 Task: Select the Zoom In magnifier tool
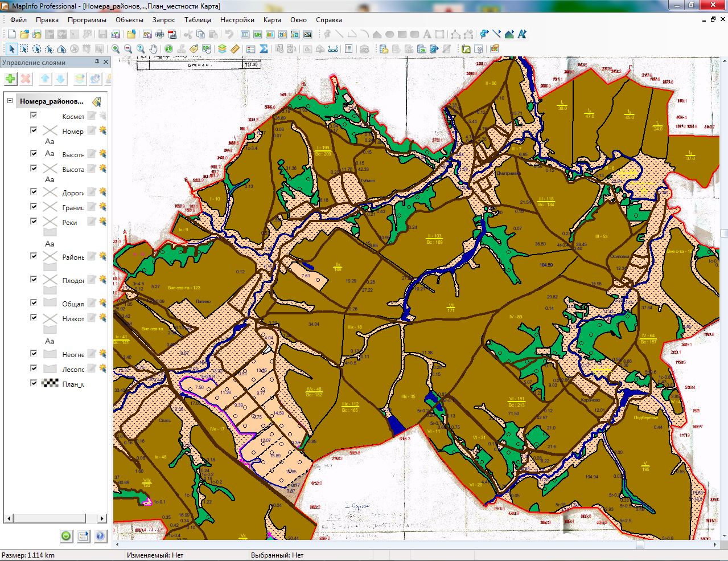click(116, 49)
